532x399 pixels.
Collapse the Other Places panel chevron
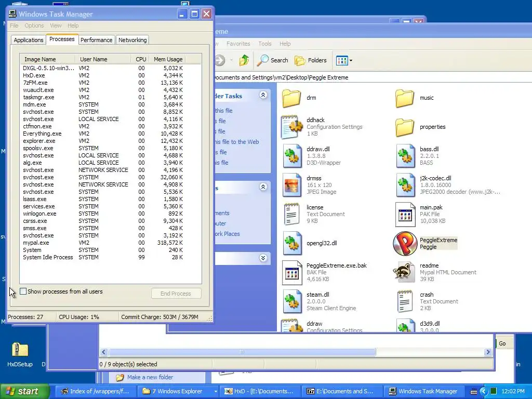coord(263,187)
